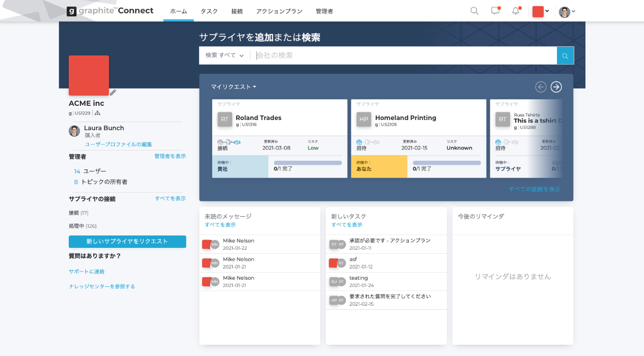This screenshot has height=356, width=644.
Task: Click Homeland Printing progress bar
Action: [x=446, y=163]
